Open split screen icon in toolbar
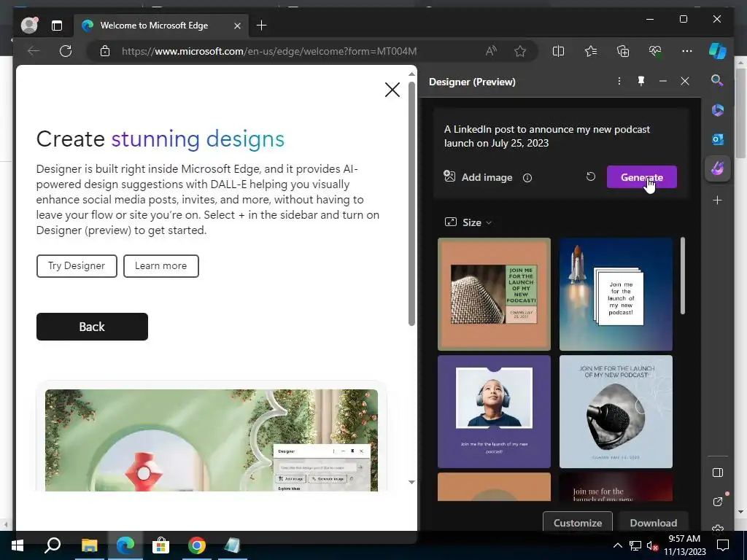The image size is (747, 560). (x=558, y=51)
